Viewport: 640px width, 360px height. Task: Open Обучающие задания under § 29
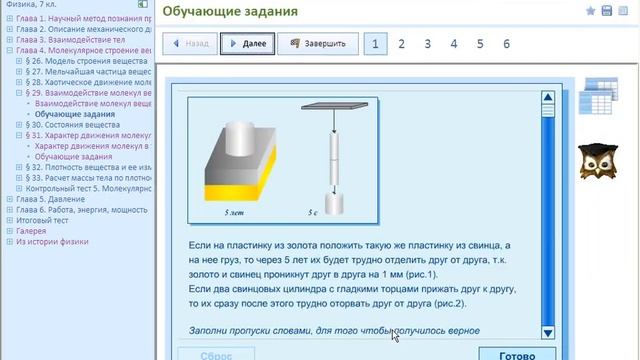75,114
